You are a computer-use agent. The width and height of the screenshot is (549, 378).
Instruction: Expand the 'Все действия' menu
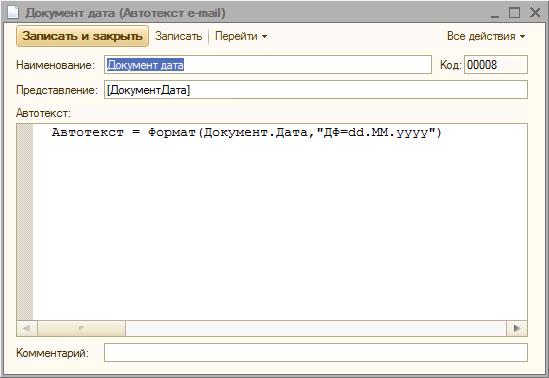point(486,36)
